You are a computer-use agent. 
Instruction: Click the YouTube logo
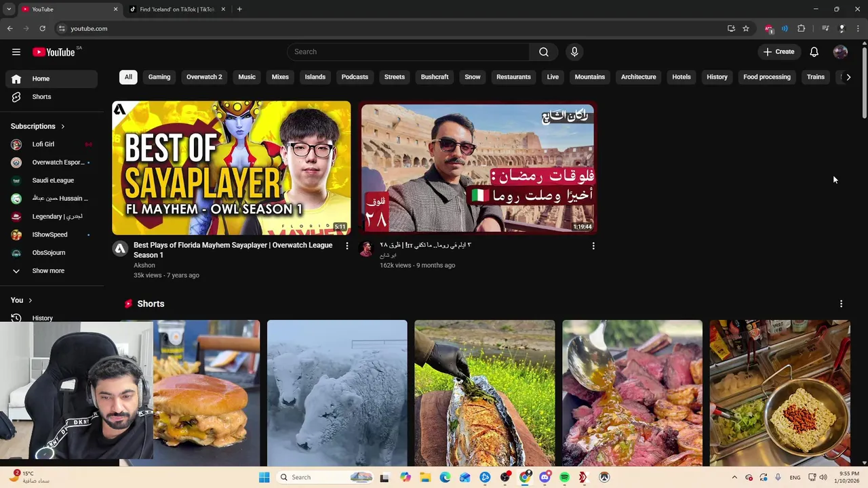[54, 52]
